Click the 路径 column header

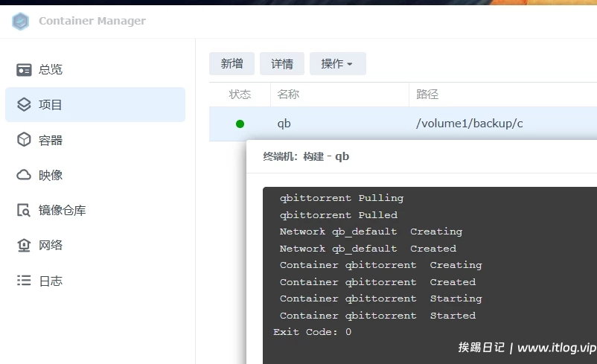click(x=427, y=95)
